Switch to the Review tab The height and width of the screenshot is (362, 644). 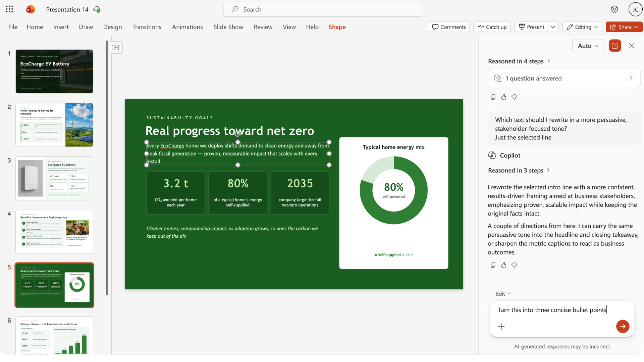(263, 27)
